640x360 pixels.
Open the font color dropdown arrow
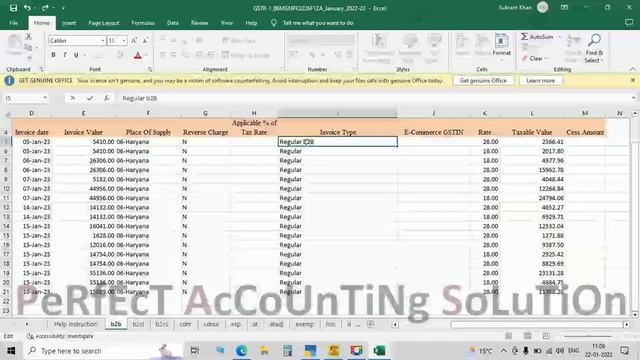coord(146,55)
